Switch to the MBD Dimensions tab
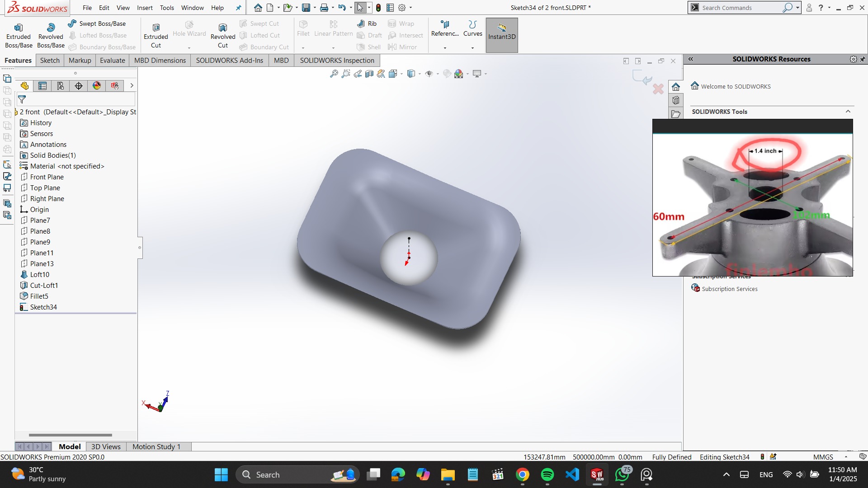868x488 pixels. pyautogui.click(x=160, y=61)
